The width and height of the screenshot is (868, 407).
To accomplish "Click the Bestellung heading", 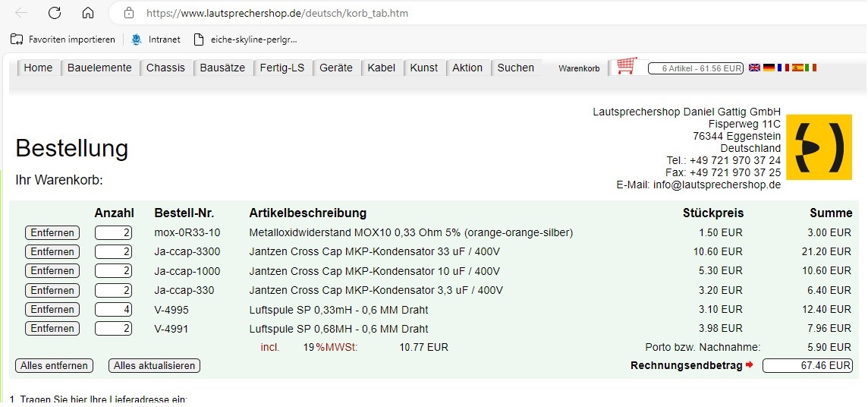I will pyautogui.click(x=71, y=149).
